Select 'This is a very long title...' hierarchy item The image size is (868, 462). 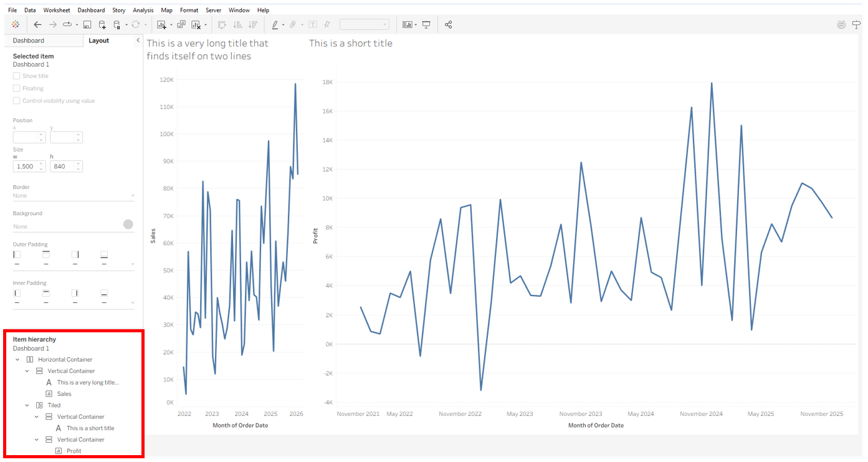[88, 382]
